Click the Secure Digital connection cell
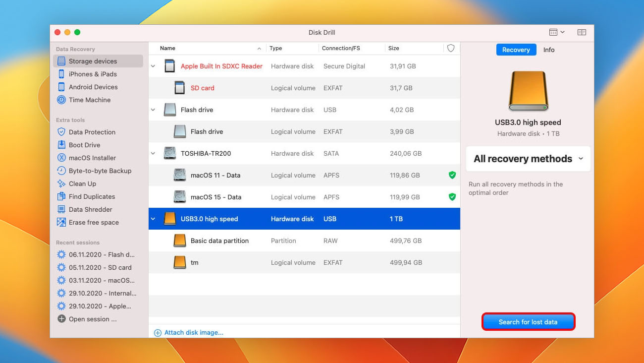The height and width of the screenshot is (363, 644). [x=344, y=66]
